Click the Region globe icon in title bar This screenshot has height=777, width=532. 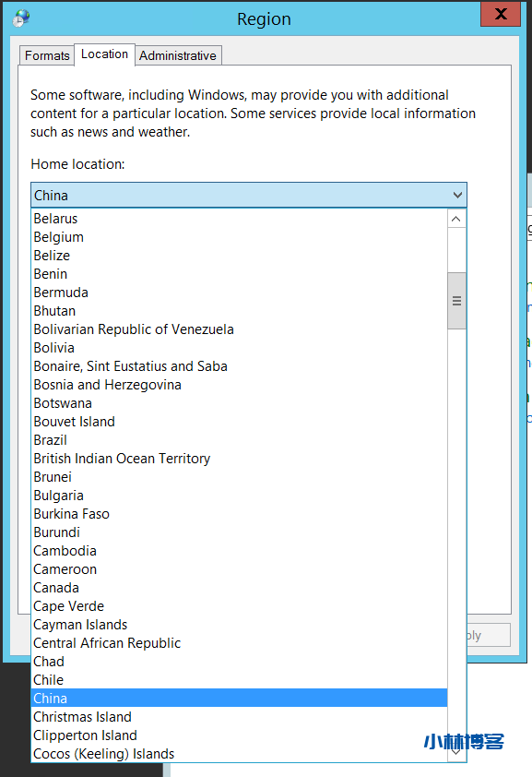point(21,18)
